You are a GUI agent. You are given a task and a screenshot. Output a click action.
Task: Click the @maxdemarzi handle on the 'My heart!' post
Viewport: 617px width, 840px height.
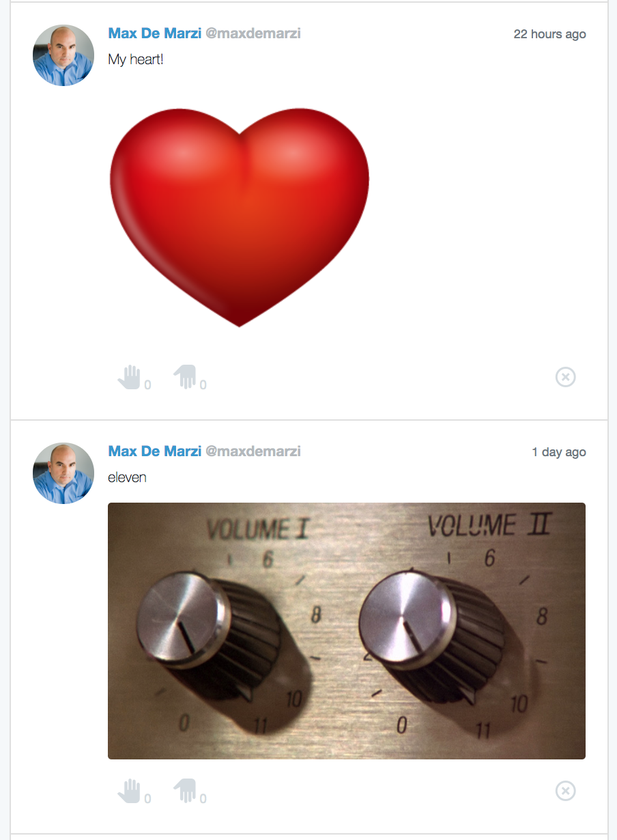[253, 33]
